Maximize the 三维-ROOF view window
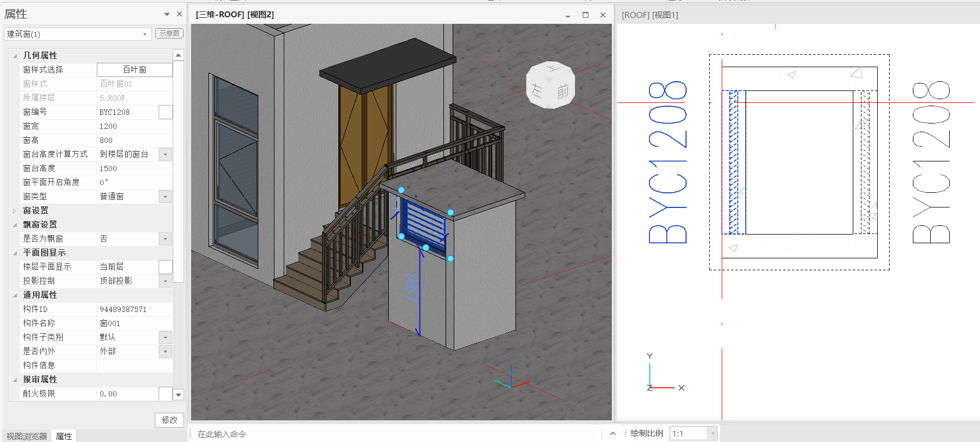 click(585, 15)
